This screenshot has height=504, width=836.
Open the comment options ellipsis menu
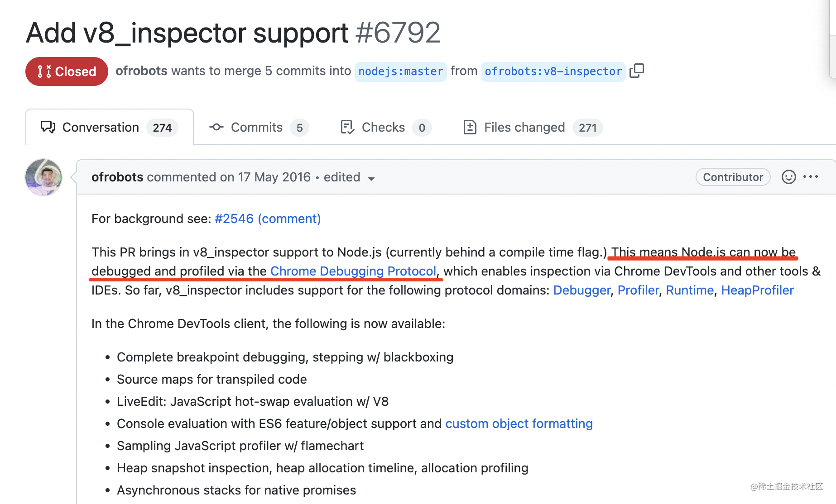click(810, 177)
